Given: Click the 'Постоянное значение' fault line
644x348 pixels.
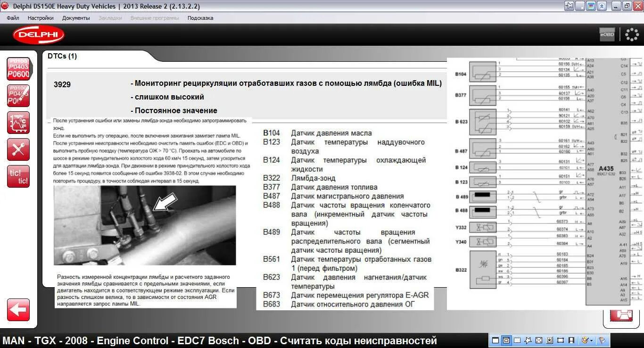Looking at the screenshot, I should [173, 111].
